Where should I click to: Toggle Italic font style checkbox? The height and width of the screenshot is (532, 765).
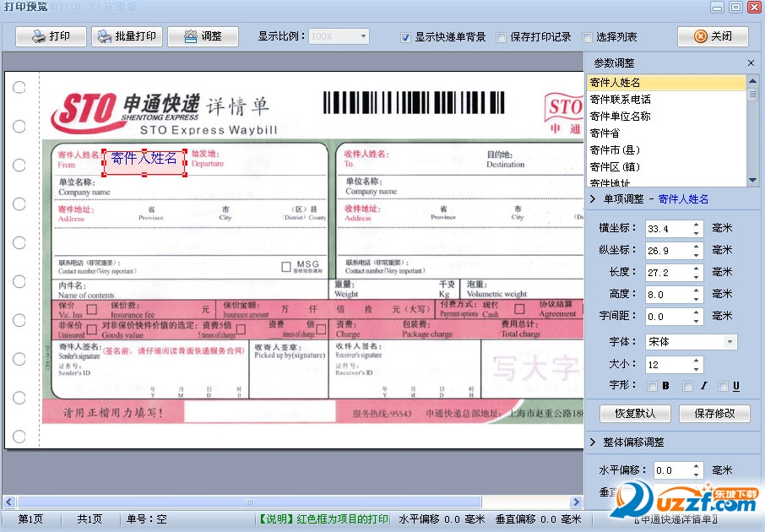[687, 387]
